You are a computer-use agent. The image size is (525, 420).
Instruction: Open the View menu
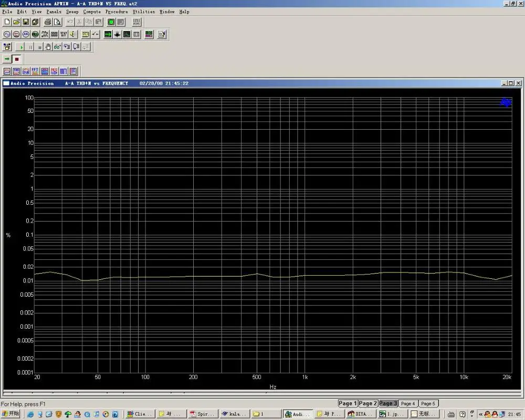click(37, 12)
